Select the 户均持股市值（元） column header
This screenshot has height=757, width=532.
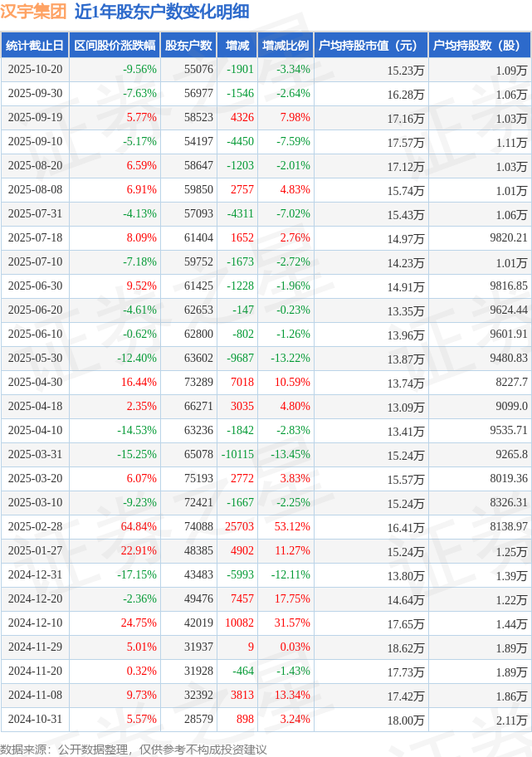tap(368, 46)
